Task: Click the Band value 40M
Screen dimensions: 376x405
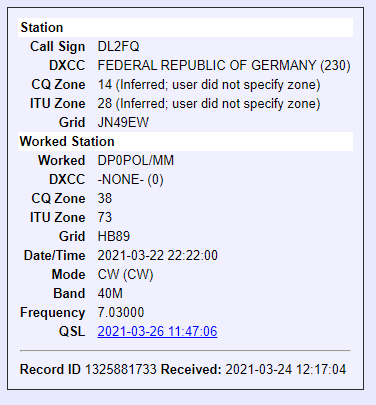Action: pyautogui.click(x=110, y=293)
